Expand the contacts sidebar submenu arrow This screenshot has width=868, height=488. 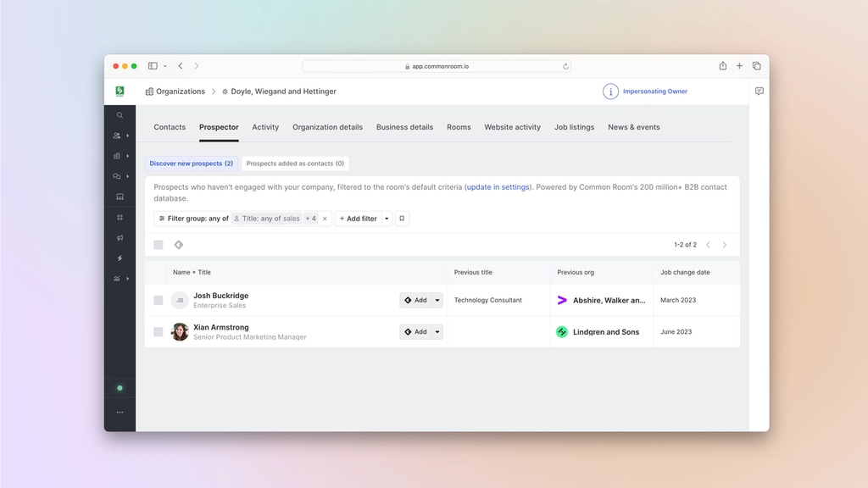pyautogui.click(x=128, y=136)
